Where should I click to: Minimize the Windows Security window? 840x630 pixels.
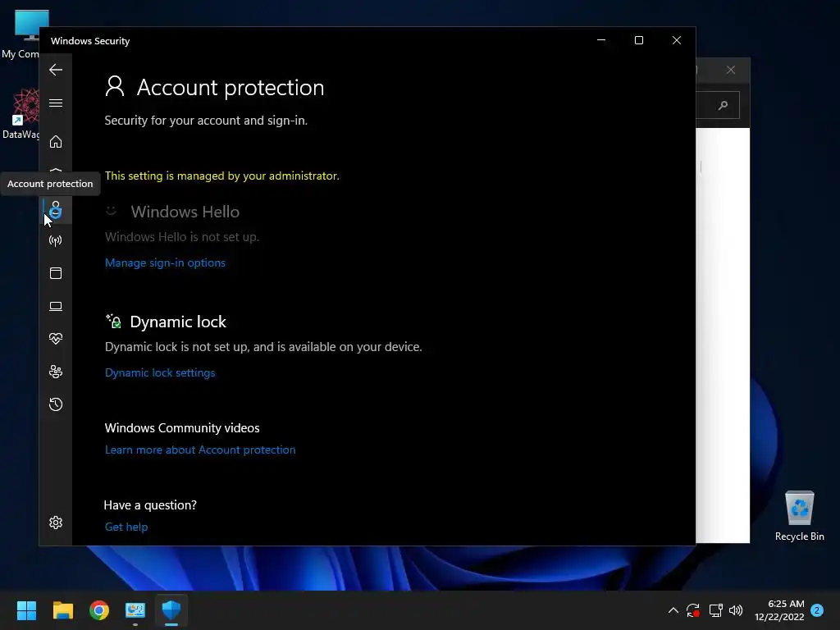[x=601, y=40]
